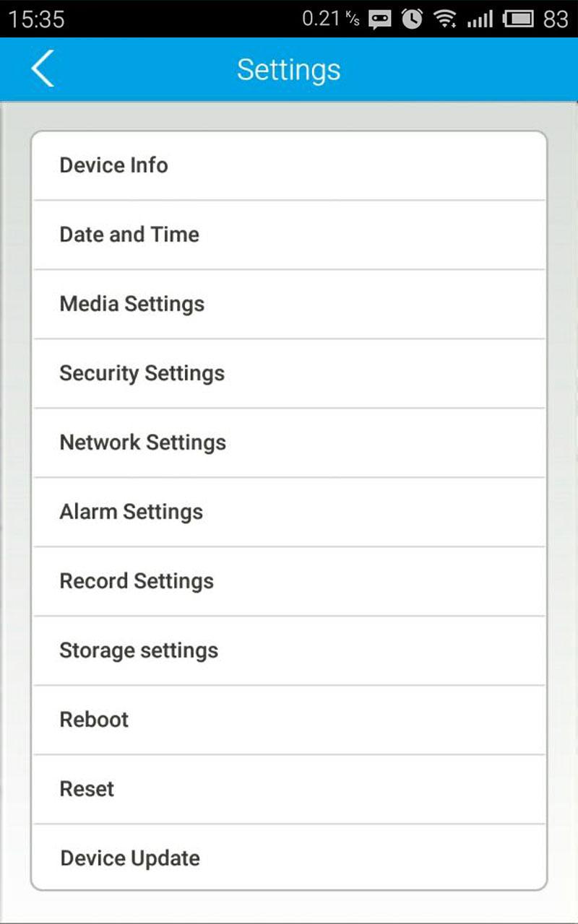Tap the Settings header title
The width and height of the screenshot is (578, 924).
tap(289, 70)
